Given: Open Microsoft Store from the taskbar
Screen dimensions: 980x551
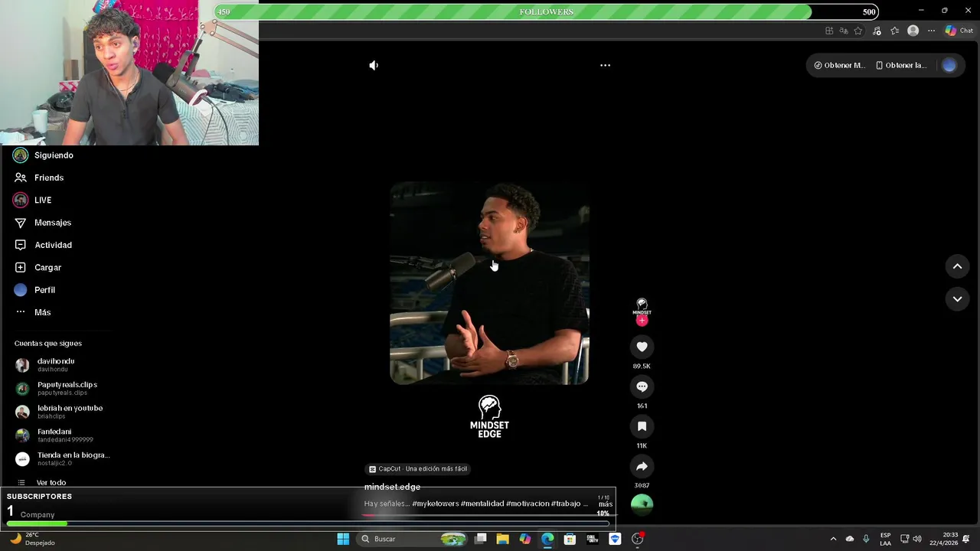Looking at the screenshot, I should (570, 539).
